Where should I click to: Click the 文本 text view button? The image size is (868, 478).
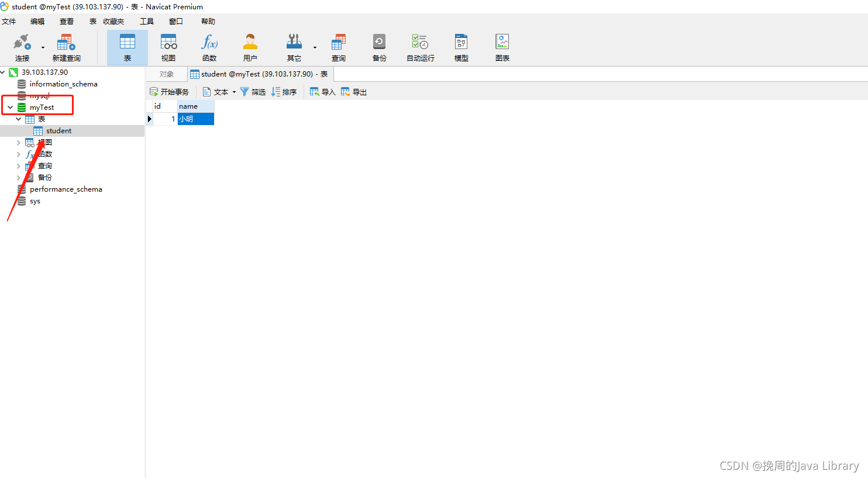tap(215, 92)
